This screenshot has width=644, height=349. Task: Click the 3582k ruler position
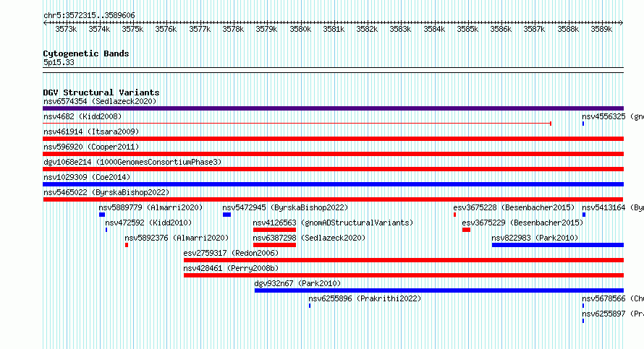367,29
